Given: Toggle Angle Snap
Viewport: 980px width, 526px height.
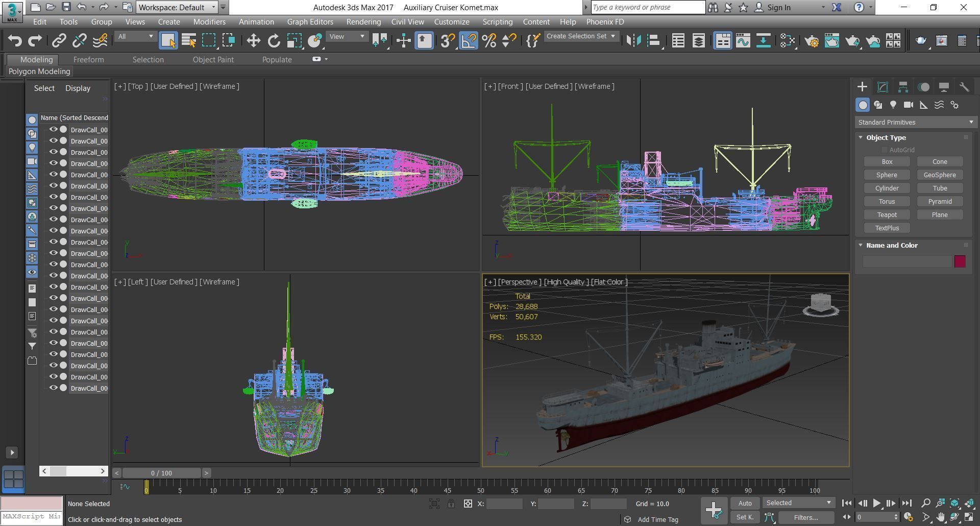Looking at the screenshot, I should pyautogui.click(x=469, y=41).
